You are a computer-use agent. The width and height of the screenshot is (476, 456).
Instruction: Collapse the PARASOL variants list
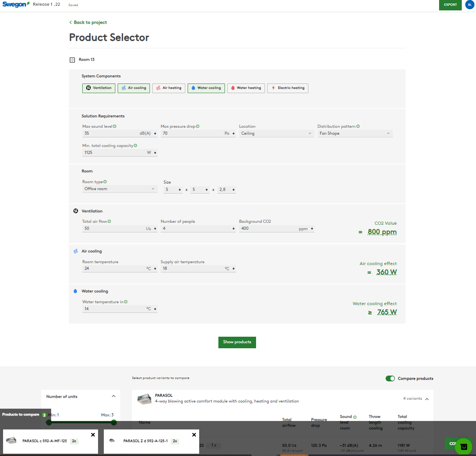(427, 399)
